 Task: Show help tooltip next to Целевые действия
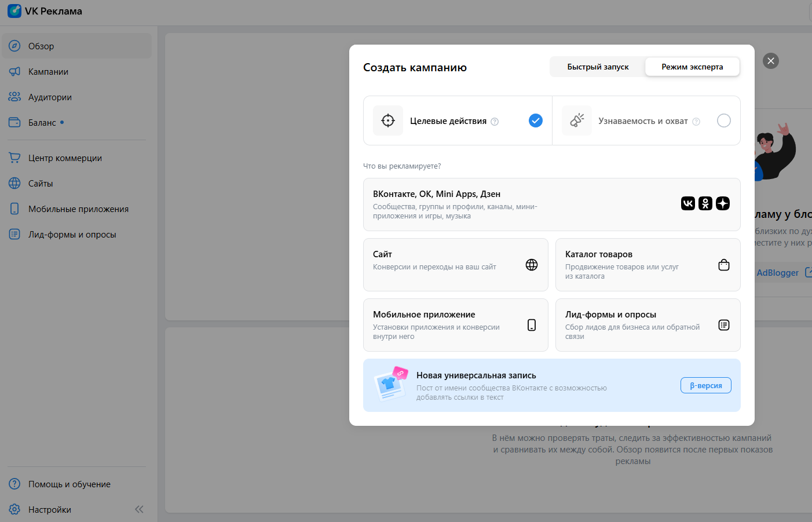(495, 122)
